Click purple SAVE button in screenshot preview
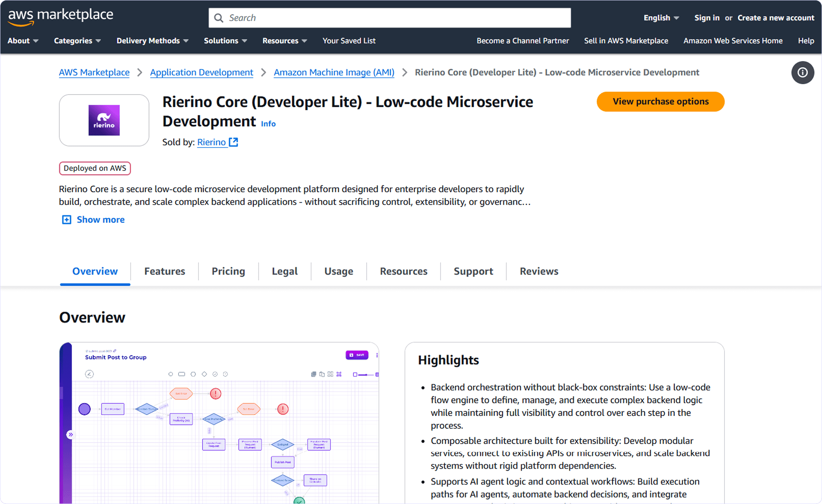Viewport: 822px width, 504px height. point(357,355)
